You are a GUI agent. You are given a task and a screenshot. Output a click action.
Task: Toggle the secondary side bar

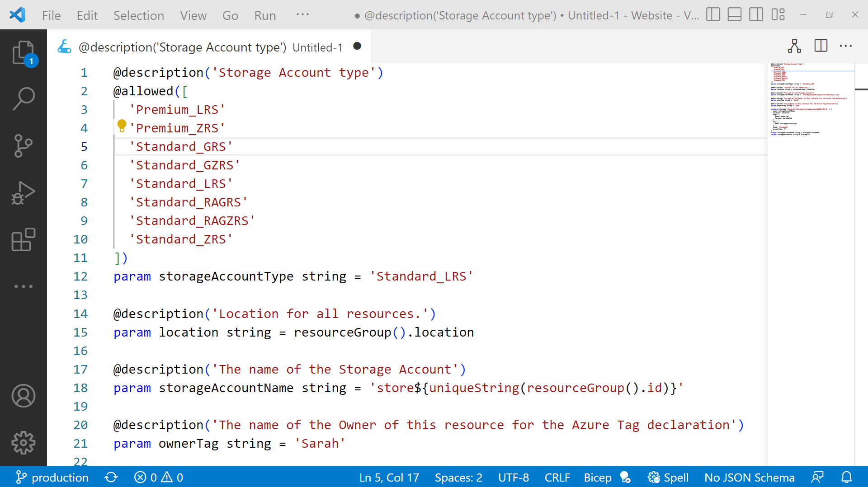point(755,14)
